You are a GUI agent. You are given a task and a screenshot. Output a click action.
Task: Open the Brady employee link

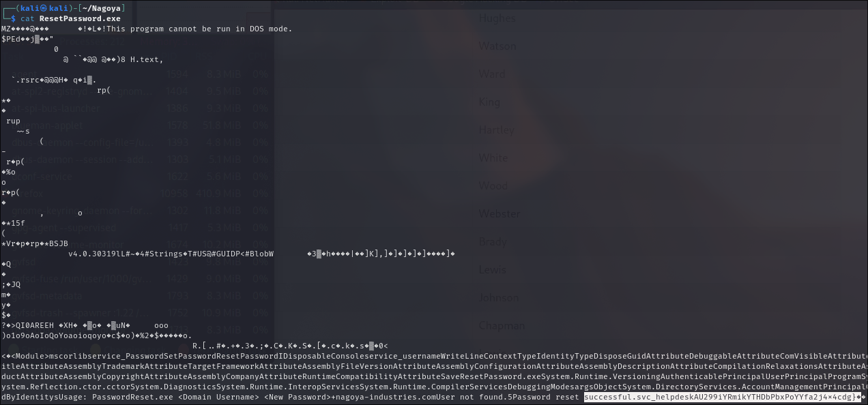point(493,241)
